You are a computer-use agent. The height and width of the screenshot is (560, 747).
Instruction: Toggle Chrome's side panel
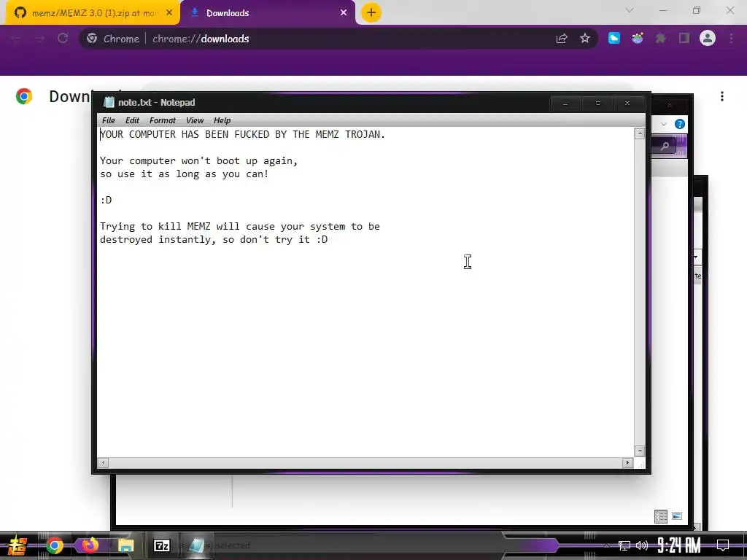[x=684, y=38]
